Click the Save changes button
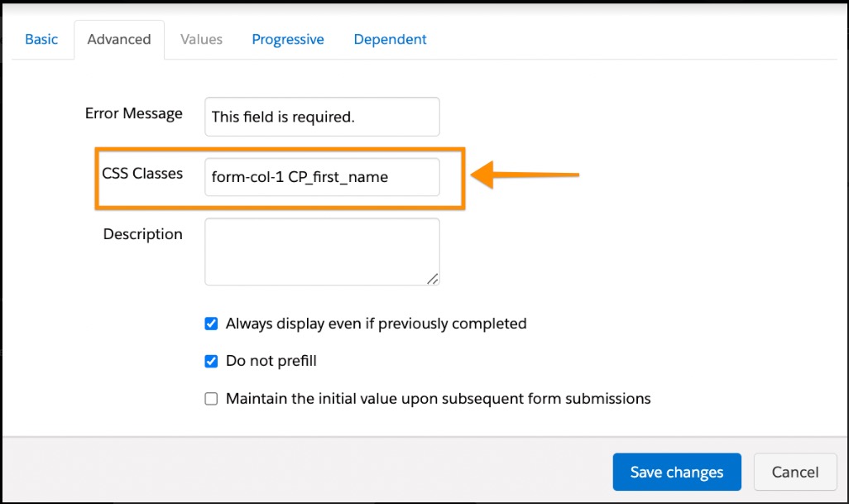This screenshot has height=504, width=849. click(676, 472)
